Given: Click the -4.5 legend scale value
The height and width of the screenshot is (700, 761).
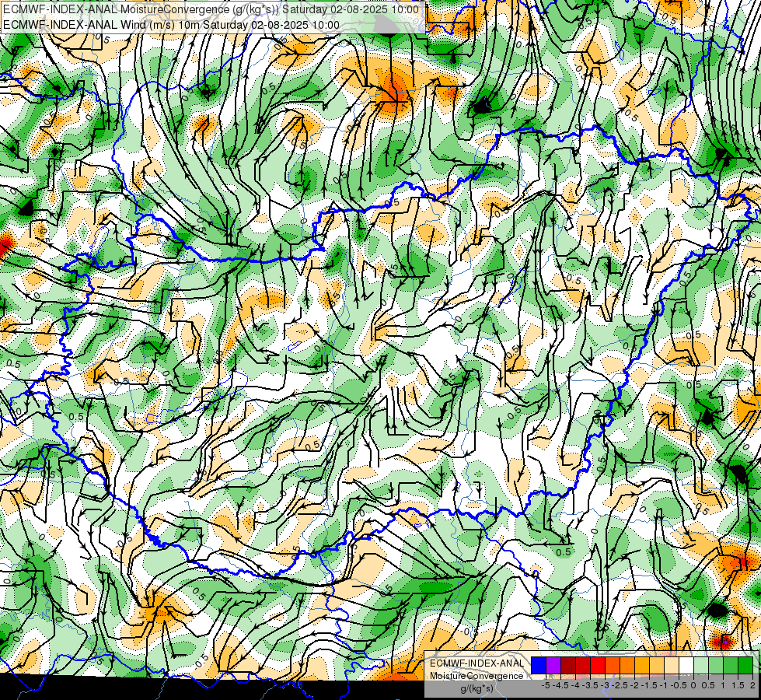Looking at the screenshot, I should click(560, 685).
